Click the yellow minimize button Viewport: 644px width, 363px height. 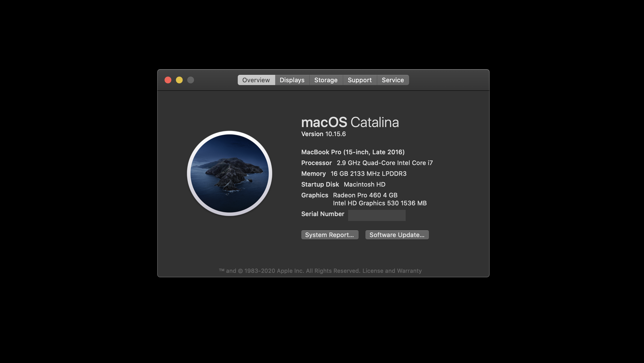point(179,80)
